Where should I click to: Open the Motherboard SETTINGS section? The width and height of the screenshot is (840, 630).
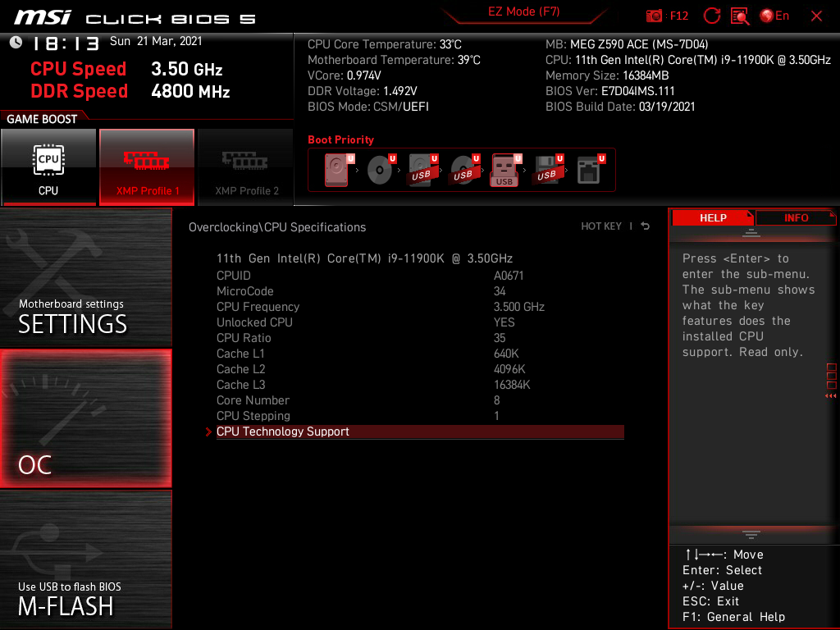85,277
